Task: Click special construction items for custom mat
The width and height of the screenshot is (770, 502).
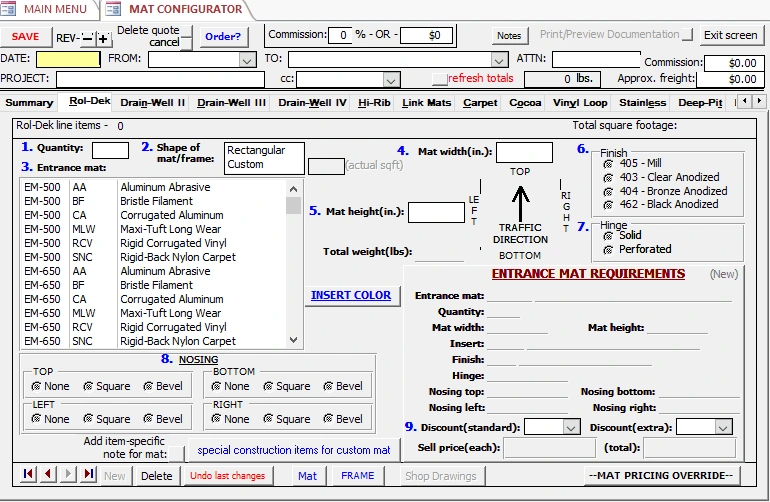Action: point(294,450)
